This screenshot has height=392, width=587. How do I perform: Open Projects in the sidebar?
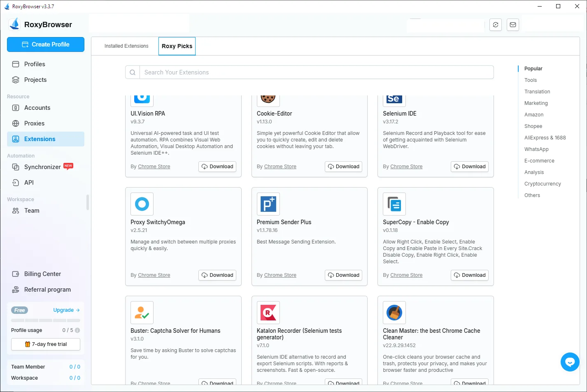[46, 80]
